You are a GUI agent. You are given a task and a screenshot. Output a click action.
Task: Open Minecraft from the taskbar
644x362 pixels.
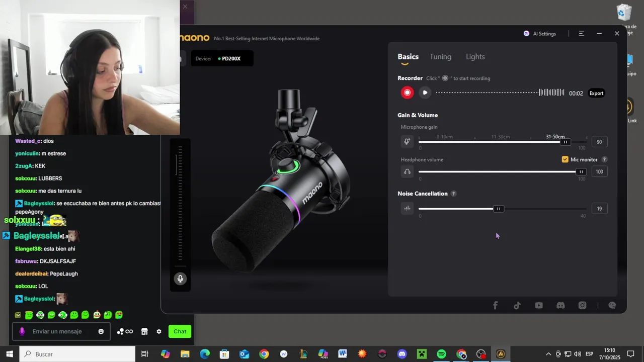pos(422,354)
